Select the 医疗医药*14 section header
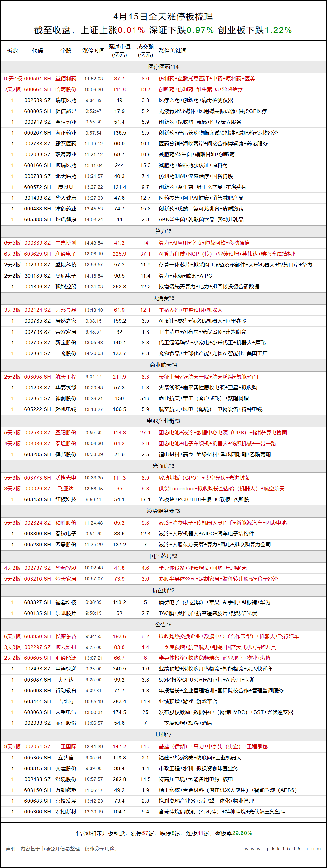 (163, 67)
